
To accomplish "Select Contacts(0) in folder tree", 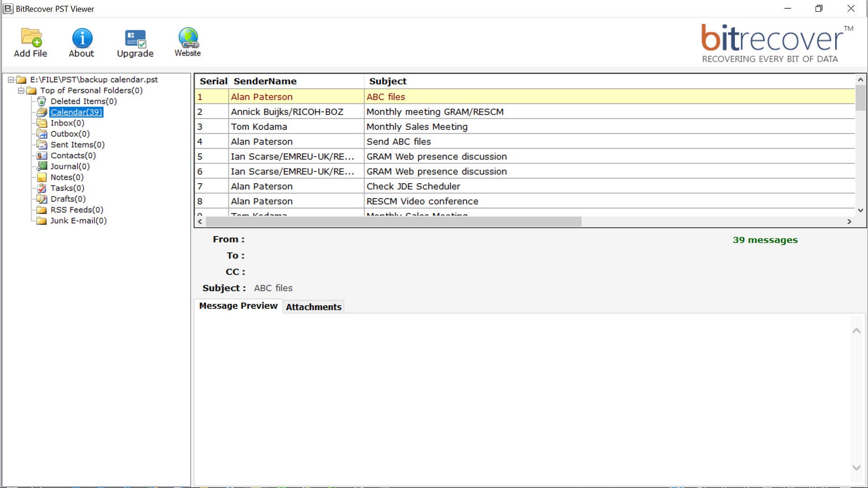I will (73, 155).
